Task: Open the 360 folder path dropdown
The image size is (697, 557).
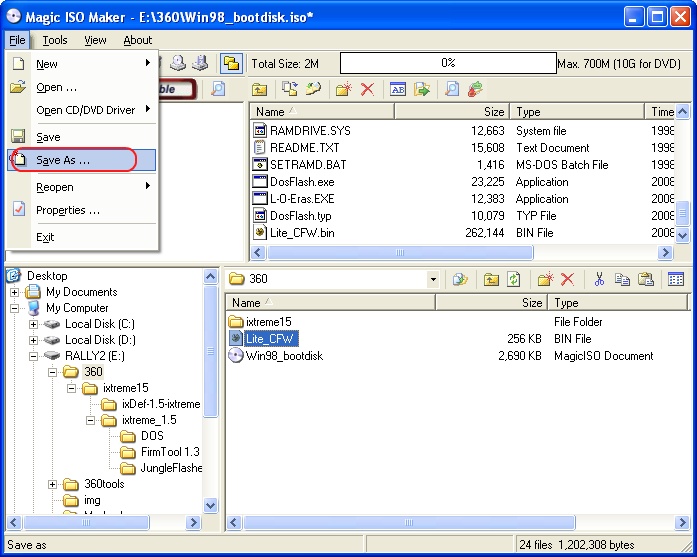Action: pos(433,280)
